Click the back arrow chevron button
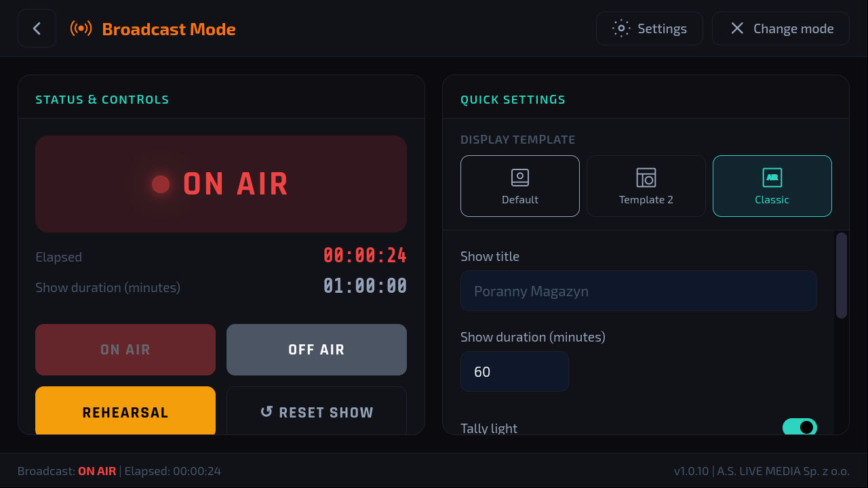The width and height of the screenshot is (868, 488). click(x=37, y=28)
